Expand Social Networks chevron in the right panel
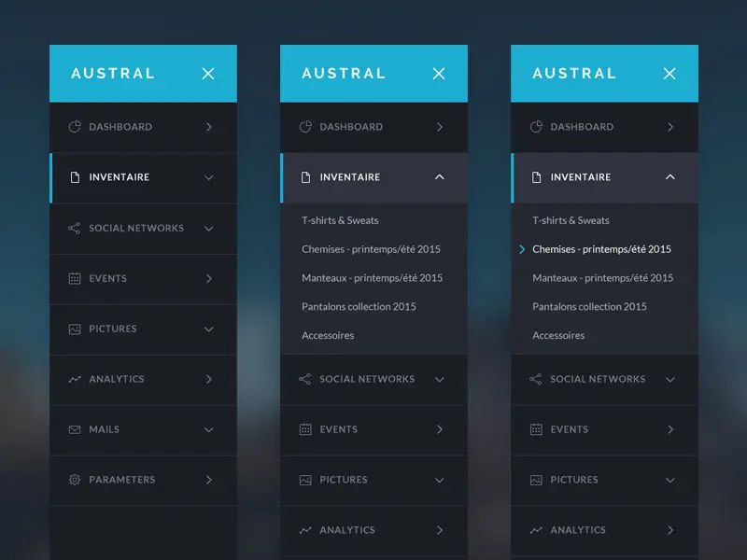 (x=670, y=380)
